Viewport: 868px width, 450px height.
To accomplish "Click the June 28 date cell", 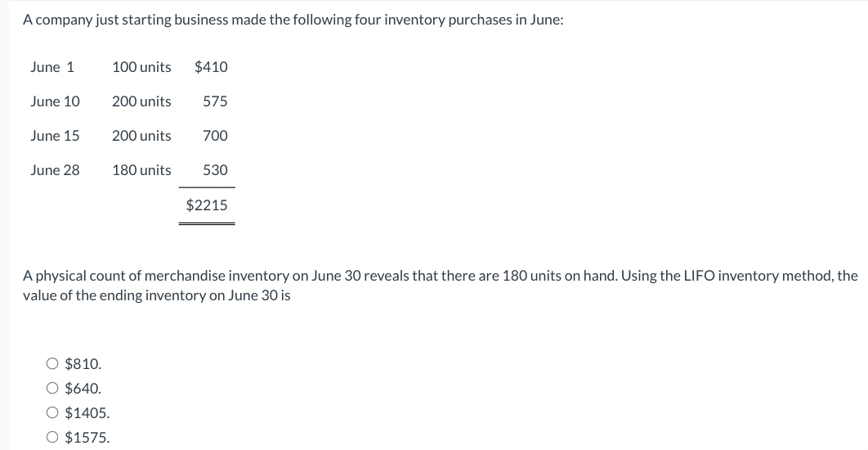I will coord(55,170).
